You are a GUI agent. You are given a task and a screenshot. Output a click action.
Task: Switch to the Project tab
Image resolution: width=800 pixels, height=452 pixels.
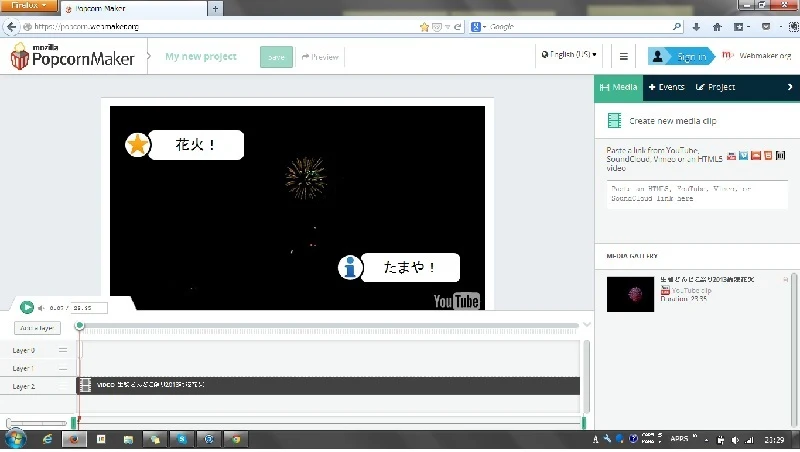pyautogui.click(x=715, y=87)
